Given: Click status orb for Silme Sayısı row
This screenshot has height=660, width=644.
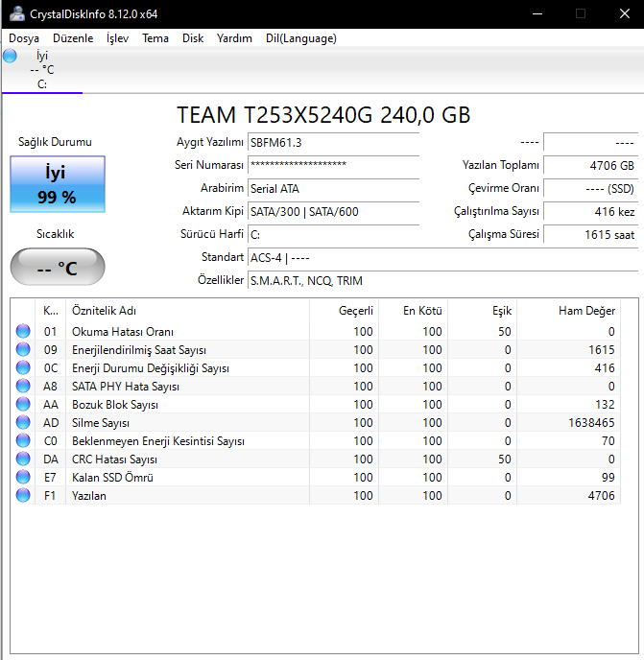Looking at the screenshot, I should [23, 422].
